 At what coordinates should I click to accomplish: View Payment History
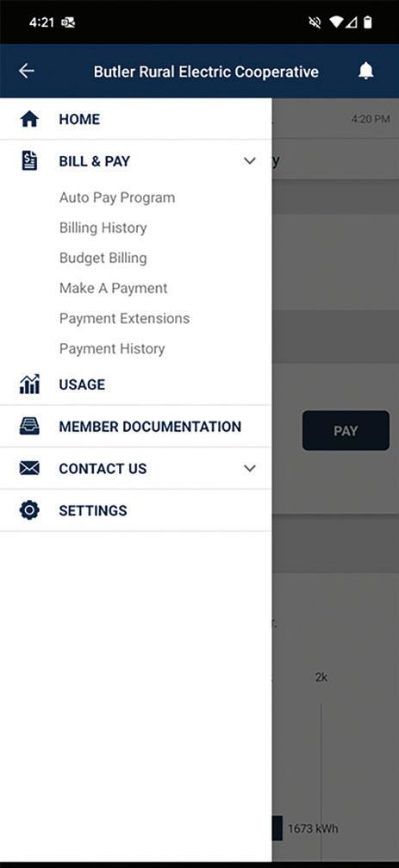(112, 349)
